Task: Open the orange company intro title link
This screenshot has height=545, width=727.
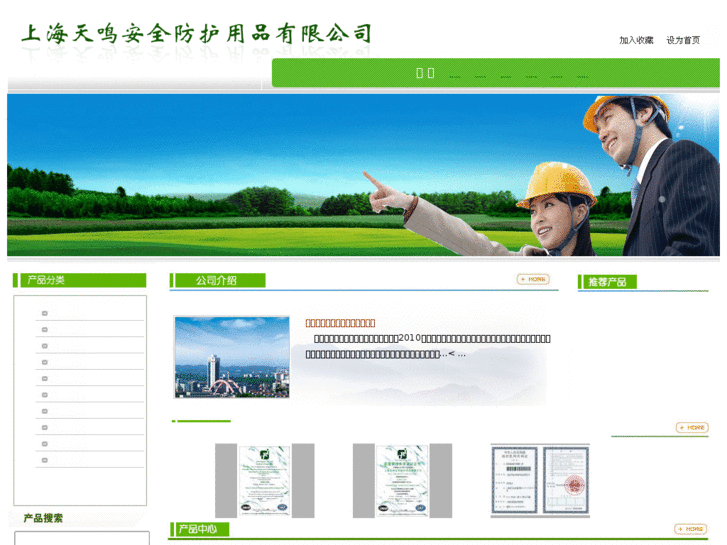Action: pyautogui.click(x=340, y=323)
